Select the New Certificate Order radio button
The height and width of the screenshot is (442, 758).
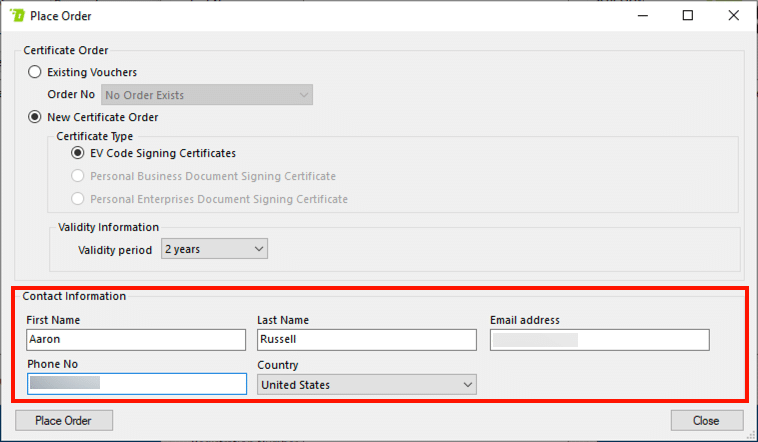click(x=36, y=117)
